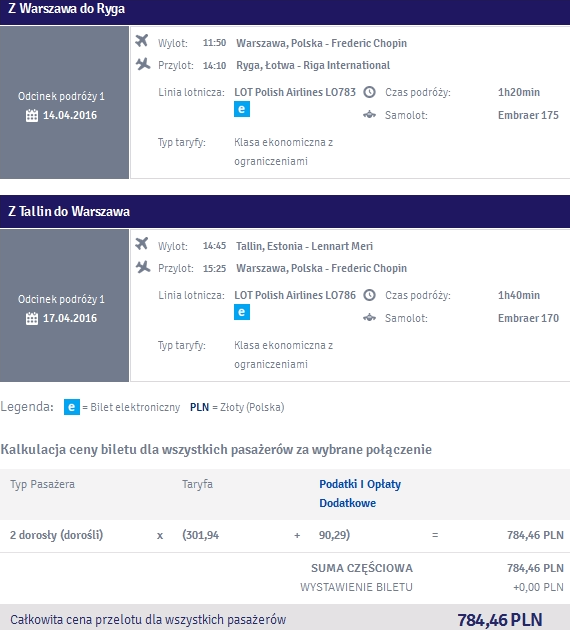Screen dimensions: 570x630
Task: Click the clock icon beside 1h20min travel time
Action: pyautogui.click(x=370, y=92)
